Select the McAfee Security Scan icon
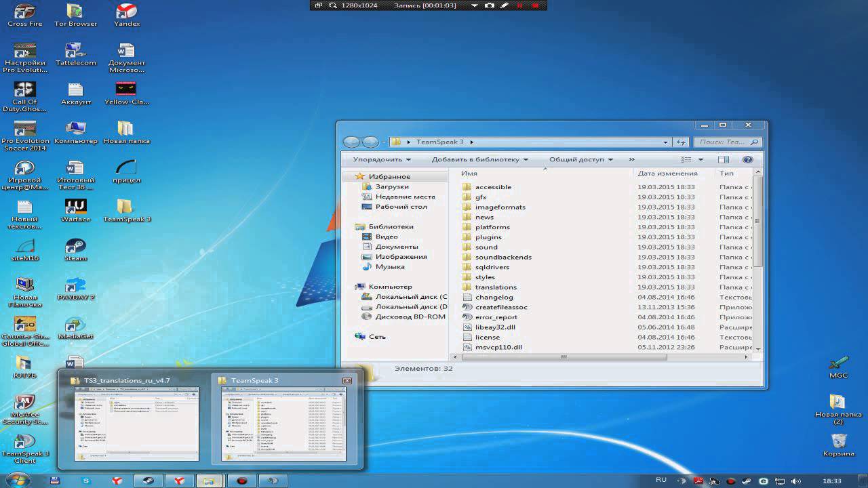Viewport: 868px width, 488px height. point(25,409)
